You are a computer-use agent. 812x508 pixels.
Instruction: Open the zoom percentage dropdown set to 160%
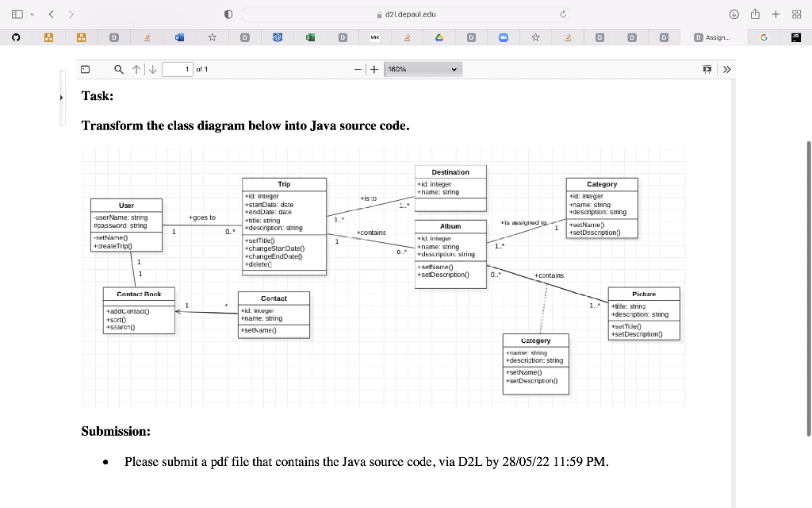click(x=422, y=69)
